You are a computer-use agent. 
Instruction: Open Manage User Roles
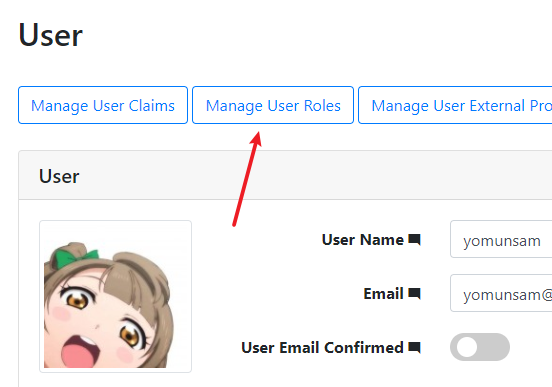[273, 105]
